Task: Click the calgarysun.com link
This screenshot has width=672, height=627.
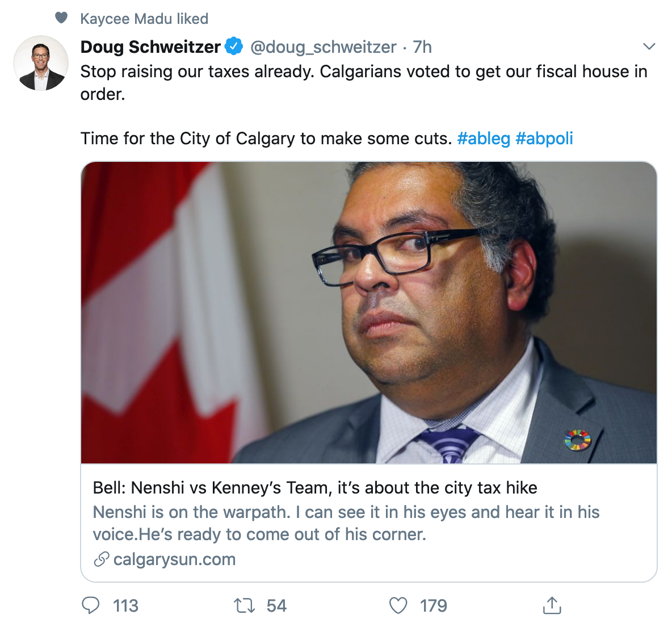Action: [174, 559]
